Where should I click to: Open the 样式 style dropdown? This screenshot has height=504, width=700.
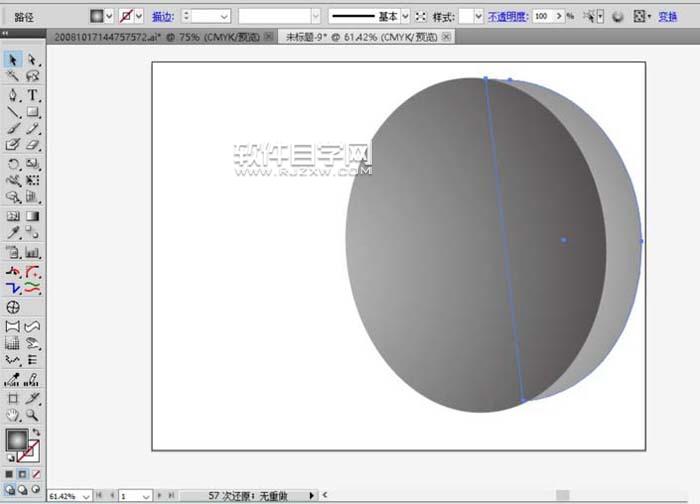(x=477, y=17)
